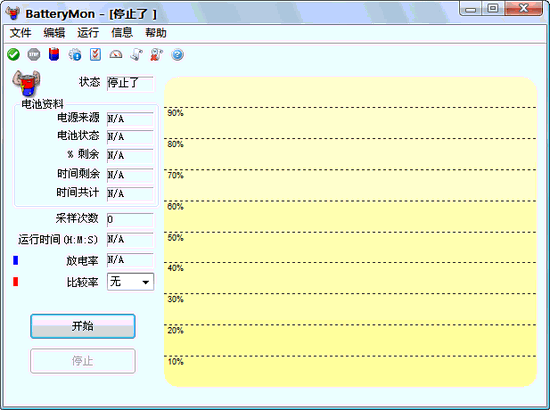Click the 电池状态 value field
This screenshot has width=550, height=410.
coord(130,137)
